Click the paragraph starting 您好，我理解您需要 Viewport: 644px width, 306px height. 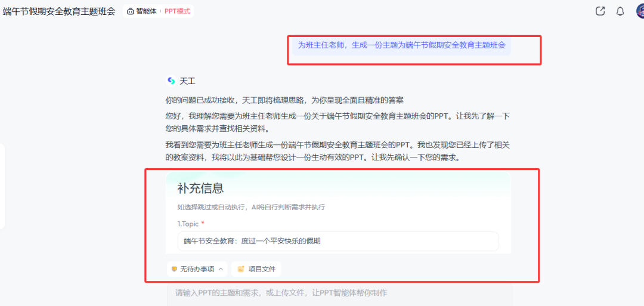[x=338, y=122]
